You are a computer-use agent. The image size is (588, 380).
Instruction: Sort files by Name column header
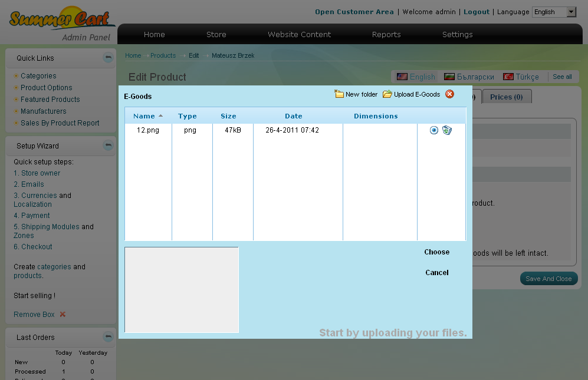(x=144, y=116)
